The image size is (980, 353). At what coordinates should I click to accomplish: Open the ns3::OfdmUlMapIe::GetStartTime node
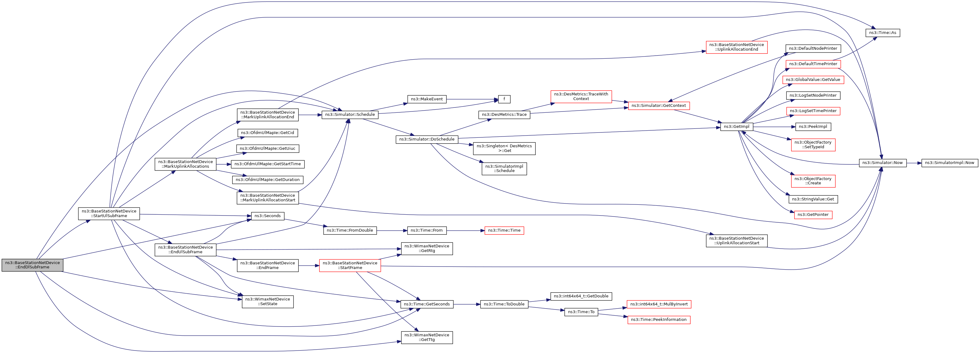(x=268, y=164)
